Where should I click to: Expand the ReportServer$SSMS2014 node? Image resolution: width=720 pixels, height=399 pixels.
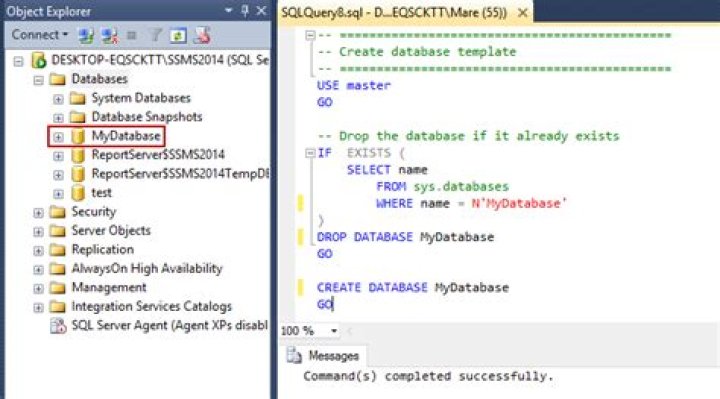tap(58, 156)
